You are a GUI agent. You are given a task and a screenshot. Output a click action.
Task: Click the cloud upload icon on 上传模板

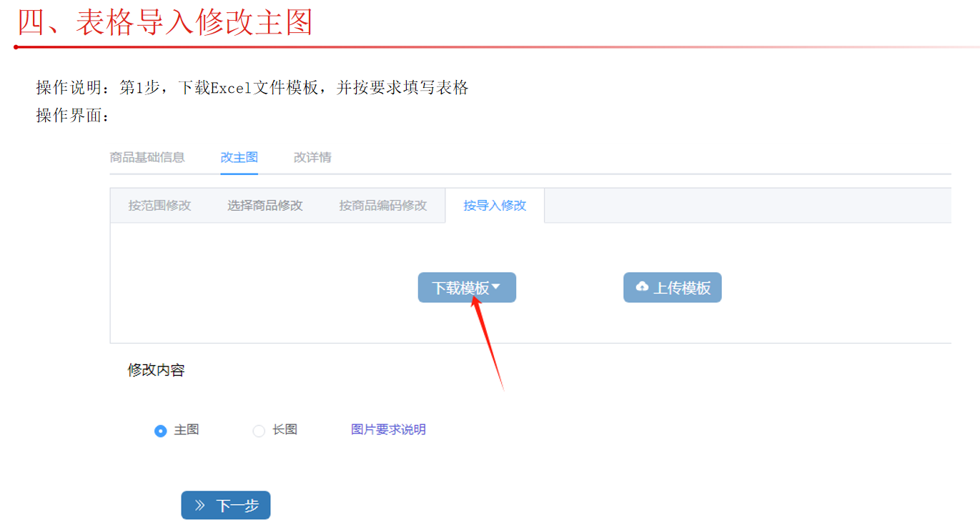(642, 287)
